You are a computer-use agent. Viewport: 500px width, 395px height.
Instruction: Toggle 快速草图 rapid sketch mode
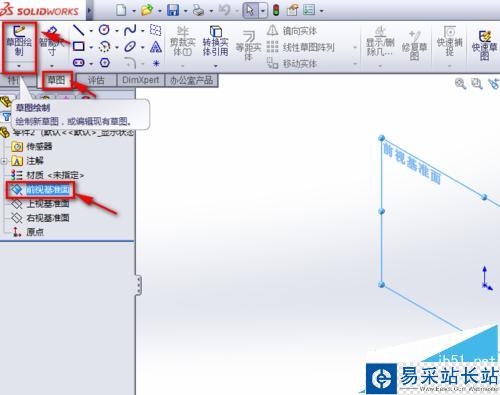click(484, 45)
